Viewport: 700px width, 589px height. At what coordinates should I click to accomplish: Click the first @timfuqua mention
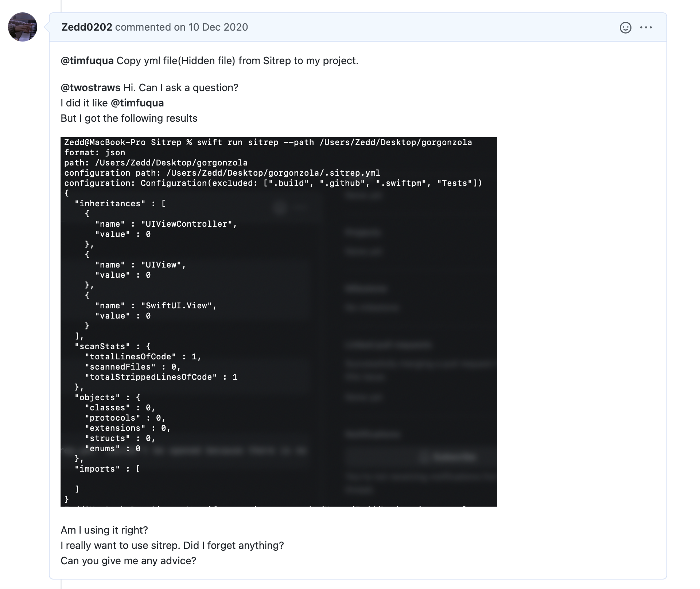(x=87, y=61)
